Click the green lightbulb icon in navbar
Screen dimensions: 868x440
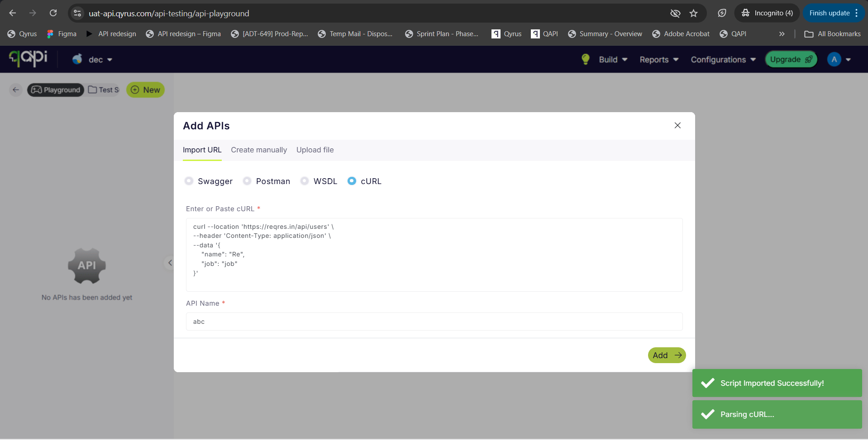(585, 59)
